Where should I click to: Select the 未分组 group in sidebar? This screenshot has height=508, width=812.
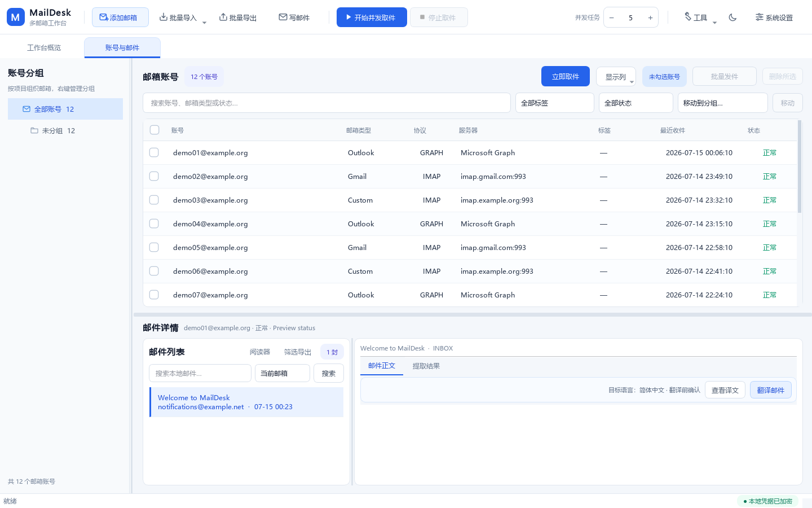pyautogui.click(x=65, y=130)
